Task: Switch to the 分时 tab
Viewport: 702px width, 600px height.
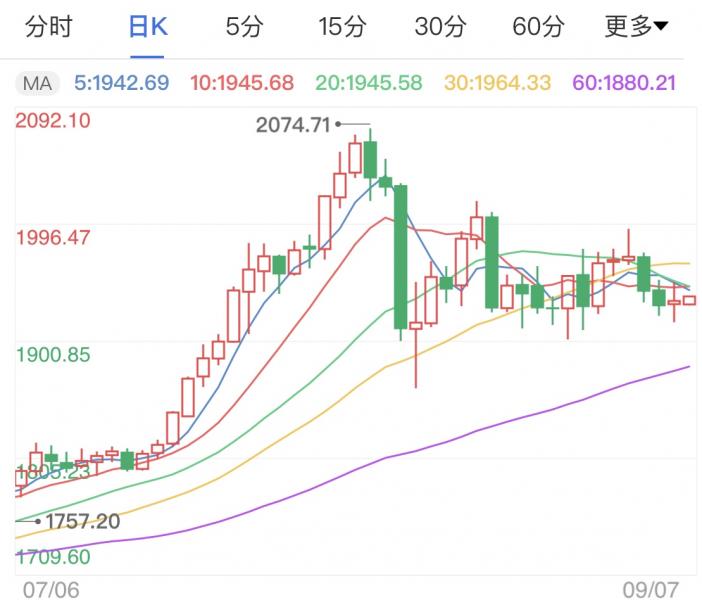Action: (x=48, y=27)
